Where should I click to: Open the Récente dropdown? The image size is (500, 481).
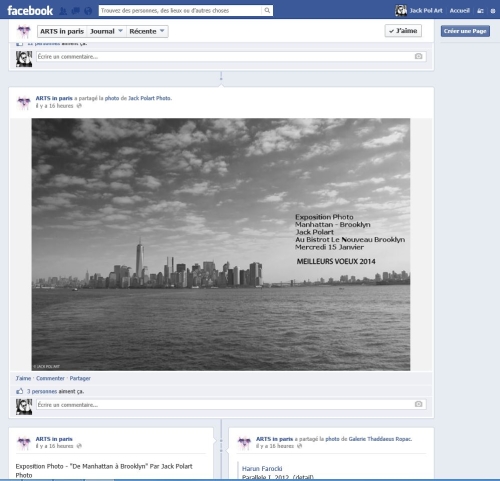[147, 31]
